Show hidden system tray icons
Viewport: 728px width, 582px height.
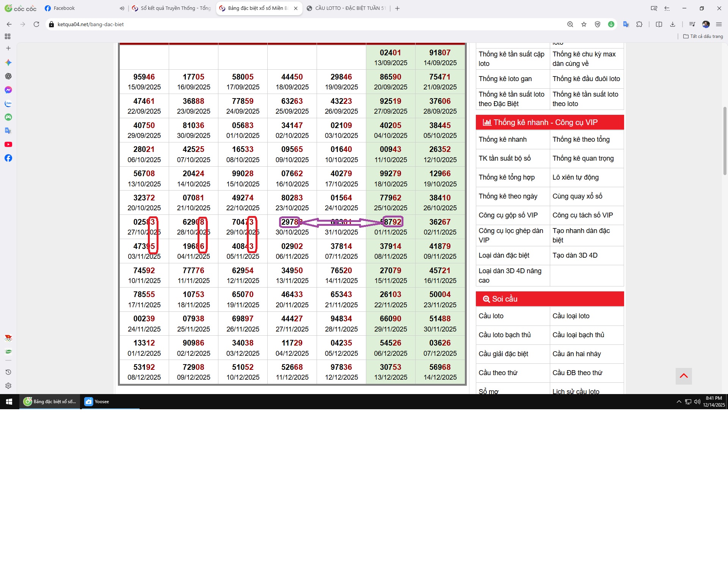pyautogui.click(x=679, y=402)
